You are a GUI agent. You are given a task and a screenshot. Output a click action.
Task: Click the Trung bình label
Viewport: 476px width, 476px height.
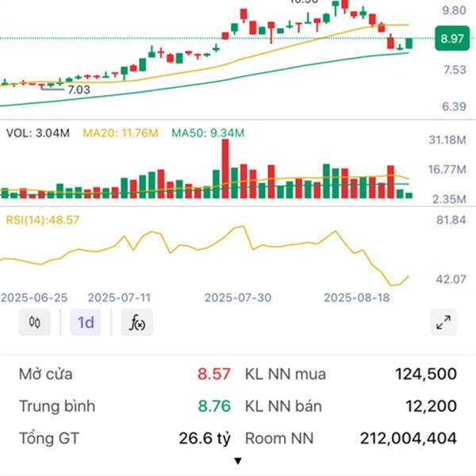(57, 406)
